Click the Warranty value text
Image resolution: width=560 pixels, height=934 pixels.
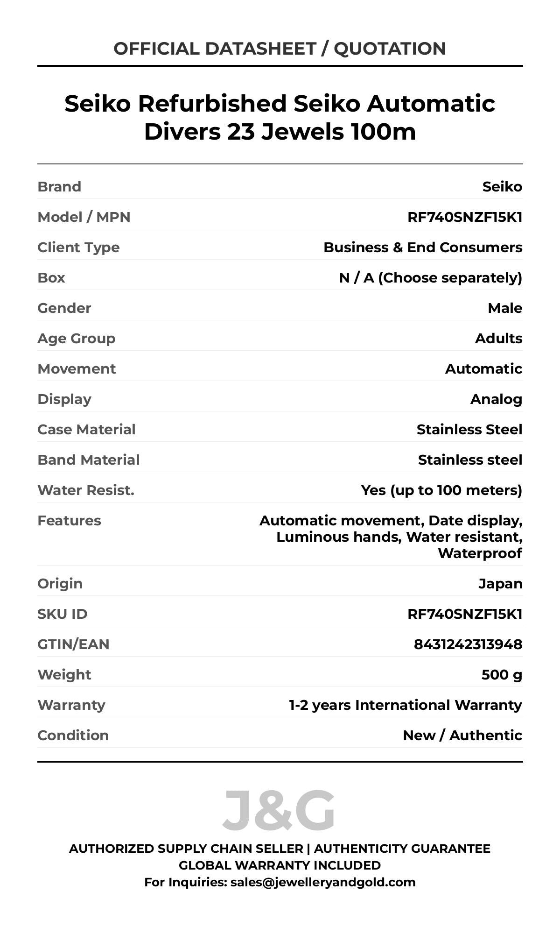coord(406,705)
